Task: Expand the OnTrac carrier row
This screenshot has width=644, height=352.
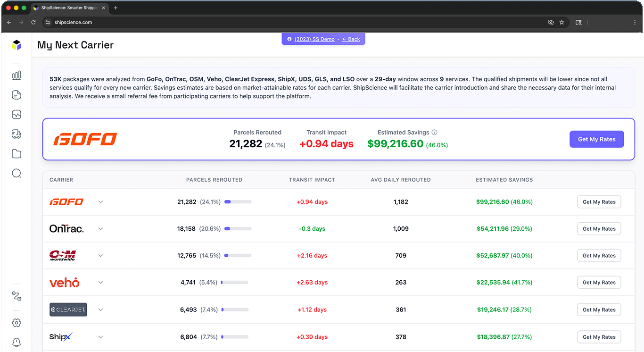Action: [100, 228]
